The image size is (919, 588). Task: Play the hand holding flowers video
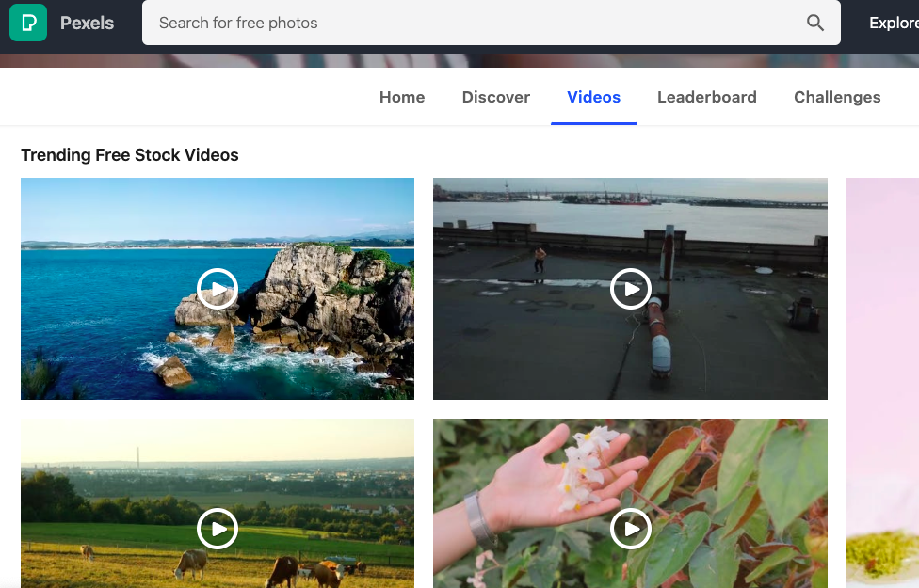(x=631, y=529)
